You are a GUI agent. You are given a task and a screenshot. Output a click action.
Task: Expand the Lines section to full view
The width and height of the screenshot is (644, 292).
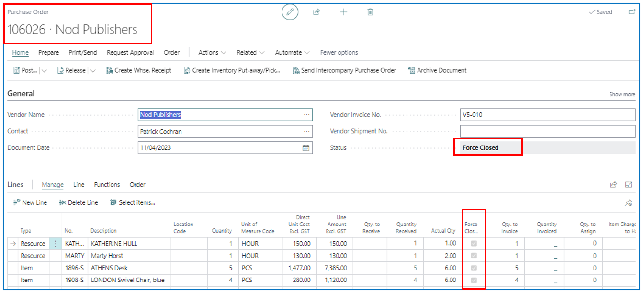pos(629,185)
